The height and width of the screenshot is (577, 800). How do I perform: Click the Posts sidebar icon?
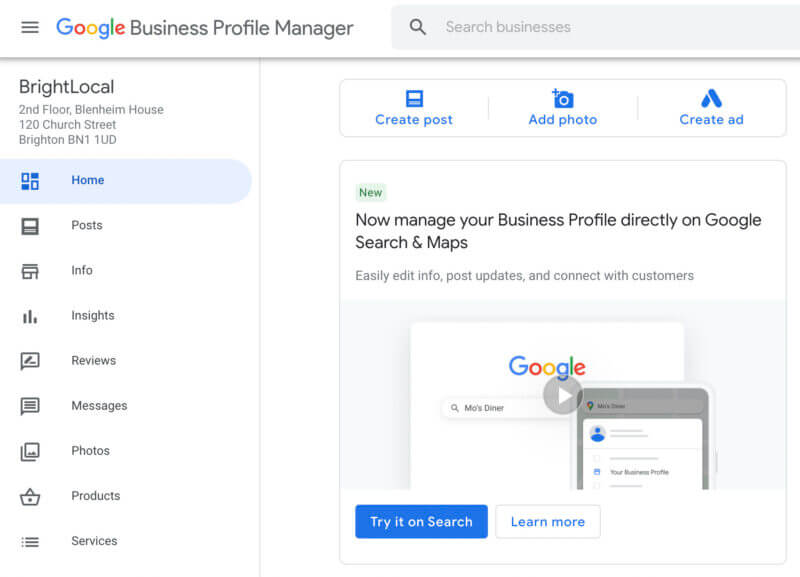(30, 226)
